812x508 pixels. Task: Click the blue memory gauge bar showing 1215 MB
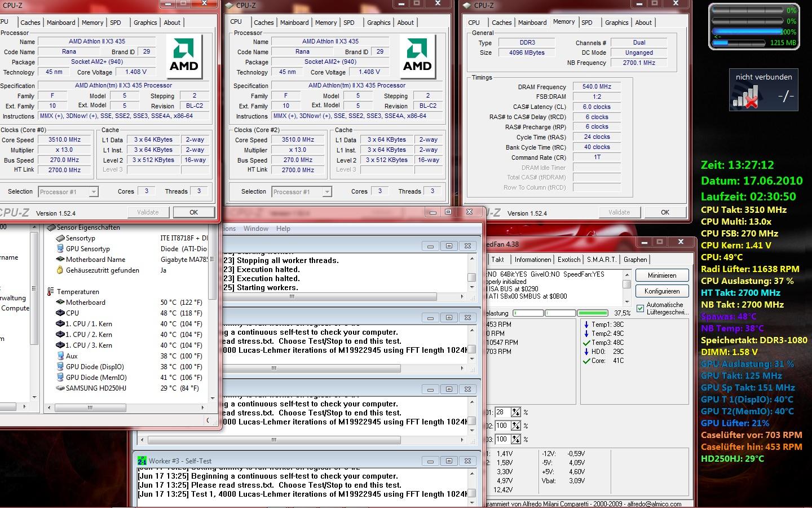(739, 43)
